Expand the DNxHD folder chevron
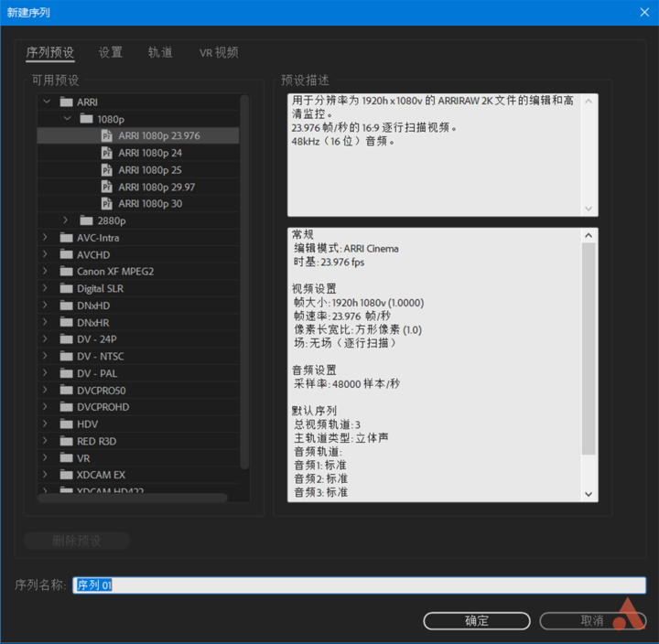 tap(45, 305)
